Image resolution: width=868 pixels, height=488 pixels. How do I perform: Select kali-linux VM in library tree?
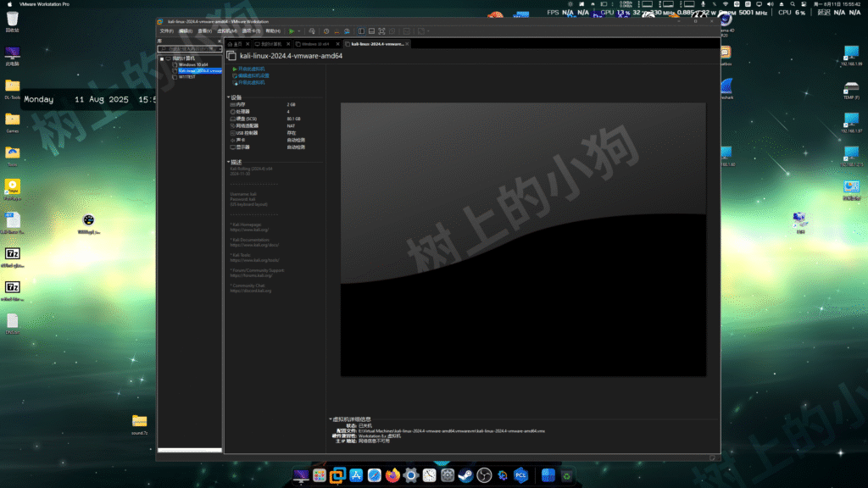click(x=200, y=71)
